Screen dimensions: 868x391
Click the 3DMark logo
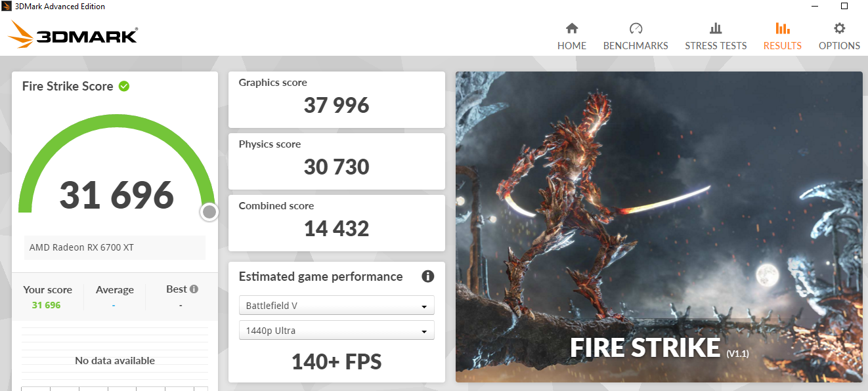tap(74, 34)
